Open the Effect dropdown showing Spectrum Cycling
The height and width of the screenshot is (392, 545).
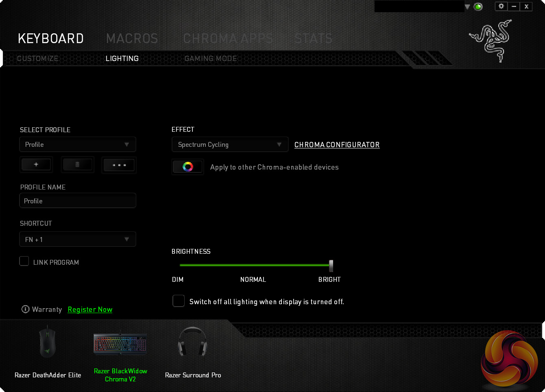[x=230, y=144]
